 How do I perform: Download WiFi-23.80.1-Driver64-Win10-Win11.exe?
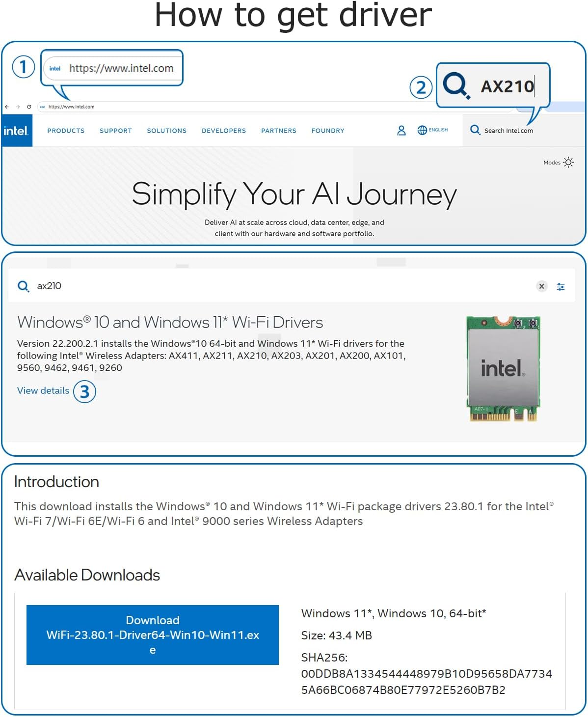(x=153, y=634)
